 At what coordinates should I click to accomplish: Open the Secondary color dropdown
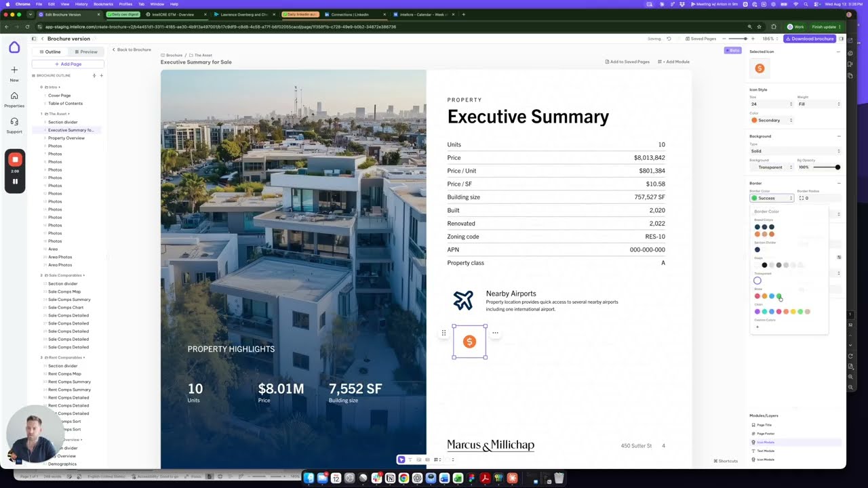point(771,120)
